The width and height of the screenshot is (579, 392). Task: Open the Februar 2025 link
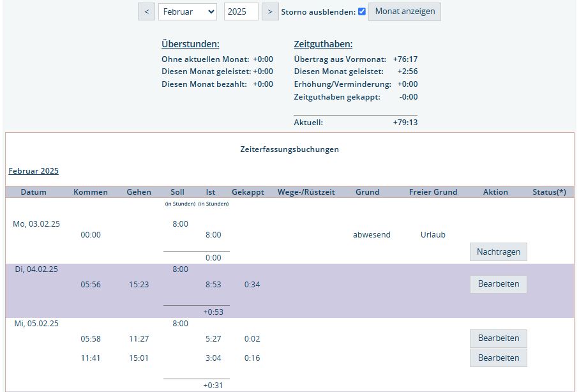click(x=33, y=171)
